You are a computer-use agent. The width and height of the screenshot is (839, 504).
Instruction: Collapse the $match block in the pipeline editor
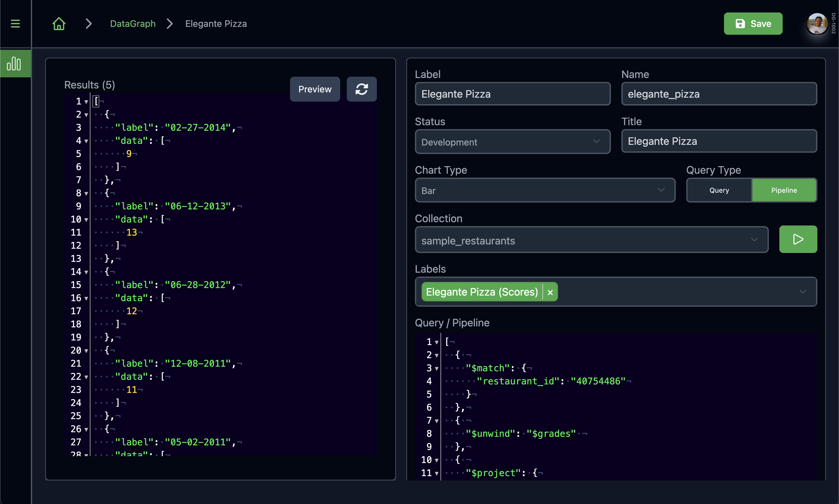coord(436,368)
